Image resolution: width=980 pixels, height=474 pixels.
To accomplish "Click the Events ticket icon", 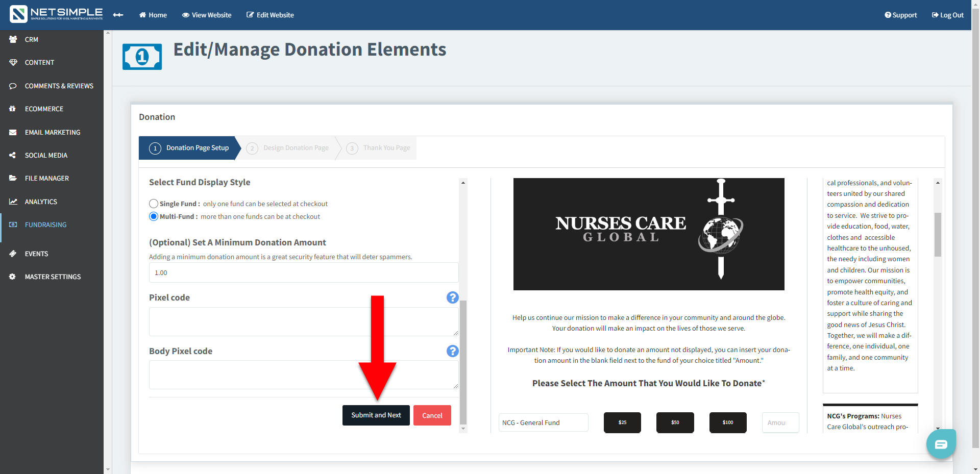I will click(x=13, y=254).
